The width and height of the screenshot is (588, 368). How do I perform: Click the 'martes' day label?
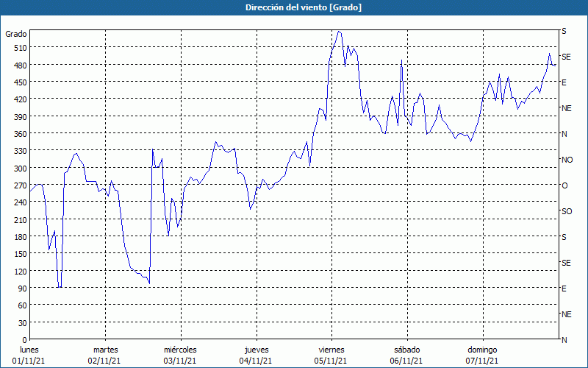click(x=106, y=350)
